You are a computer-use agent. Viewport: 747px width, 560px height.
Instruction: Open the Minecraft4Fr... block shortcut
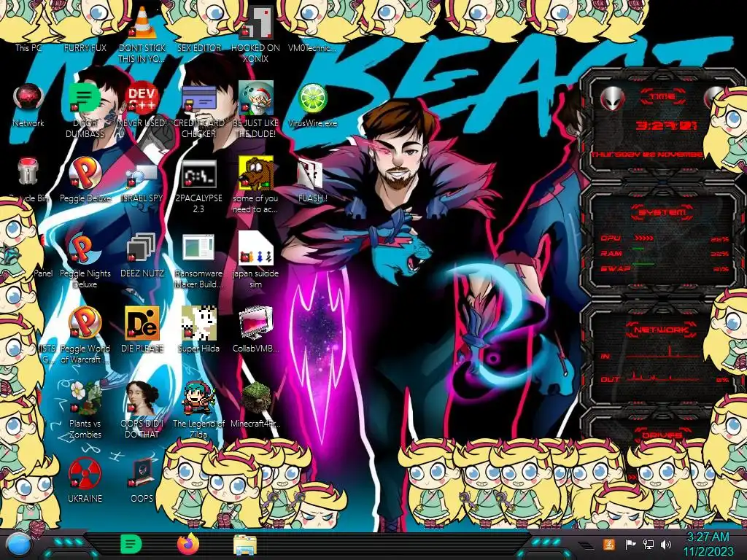coord(256,398)
